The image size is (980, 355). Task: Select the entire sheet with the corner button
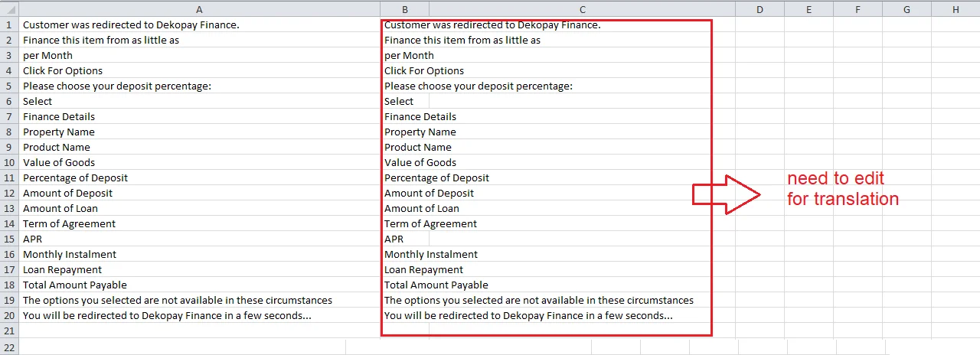point(9,9)
